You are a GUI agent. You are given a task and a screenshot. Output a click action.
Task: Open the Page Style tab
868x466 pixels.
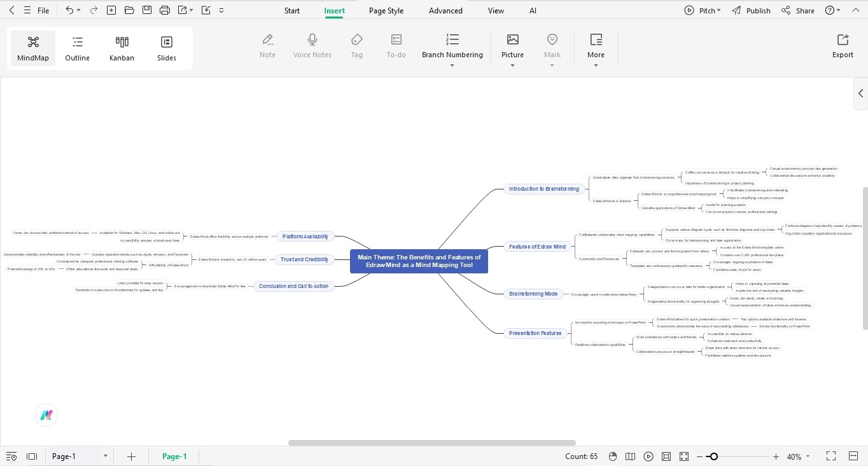(x=386, y=10)
